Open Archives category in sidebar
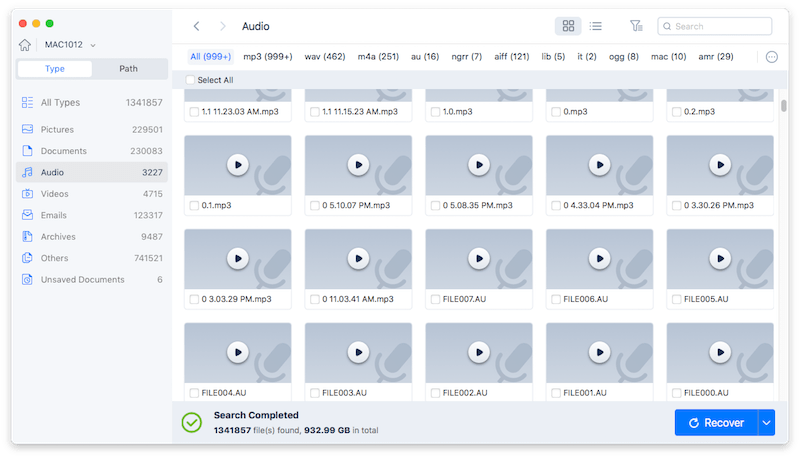800x458 pixels. click(x=92, y=237)
